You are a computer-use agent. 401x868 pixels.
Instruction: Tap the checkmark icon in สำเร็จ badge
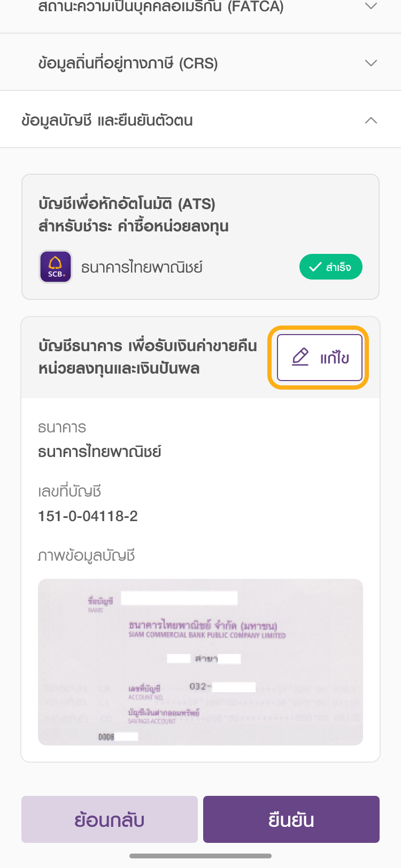click(315, 267)
